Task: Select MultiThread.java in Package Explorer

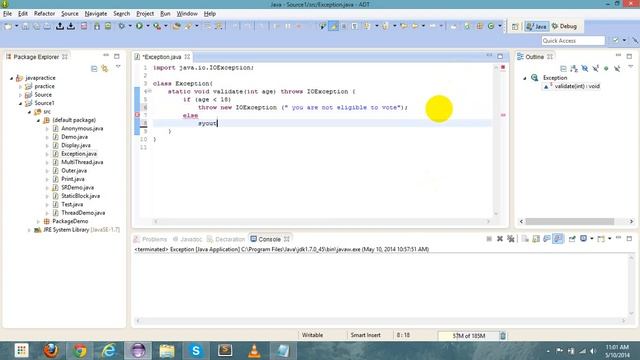Action: (82, 162)
